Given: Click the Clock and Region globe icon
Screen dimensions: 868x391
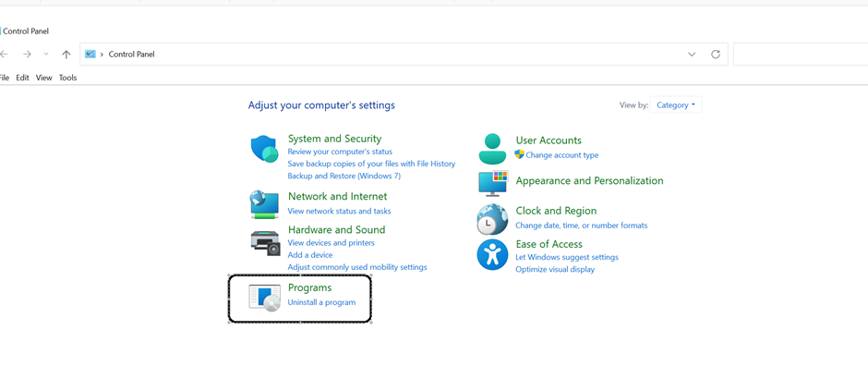Looking at the screenshot, I should tap(492, 220).
